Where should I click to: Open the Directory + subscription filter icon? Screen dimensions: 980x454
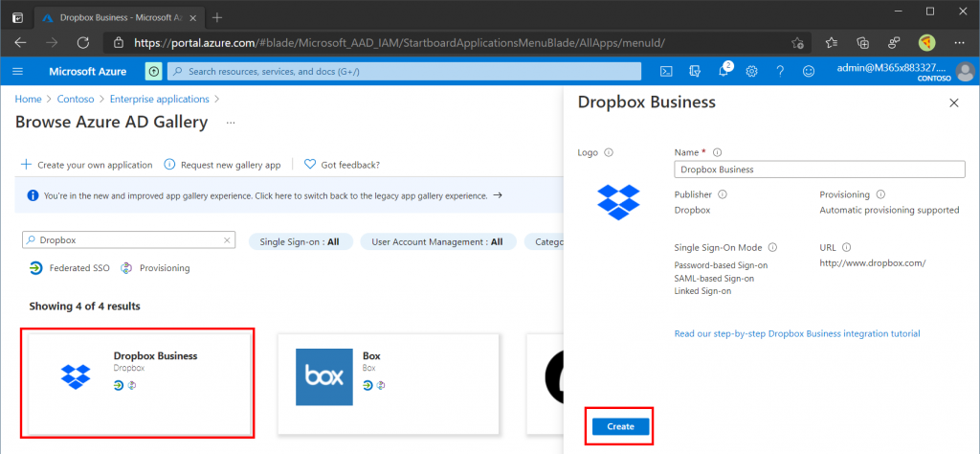click(695, 71)
